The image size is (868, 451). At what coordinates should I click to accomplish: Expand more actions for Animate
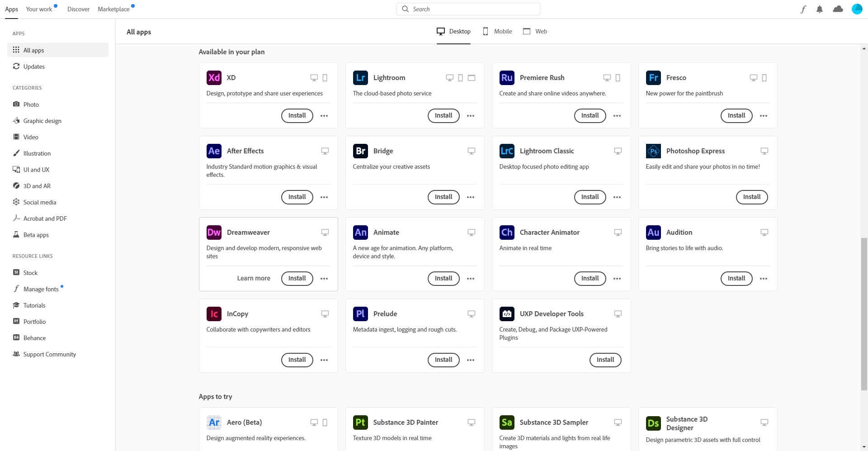pyautogui.click(x=471, y=279)
